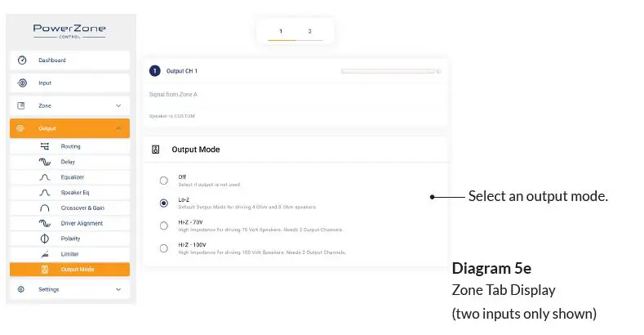Screen dimensions: 644x335
Task: Switch to output channel tab 2
Action: click(309, 31)
